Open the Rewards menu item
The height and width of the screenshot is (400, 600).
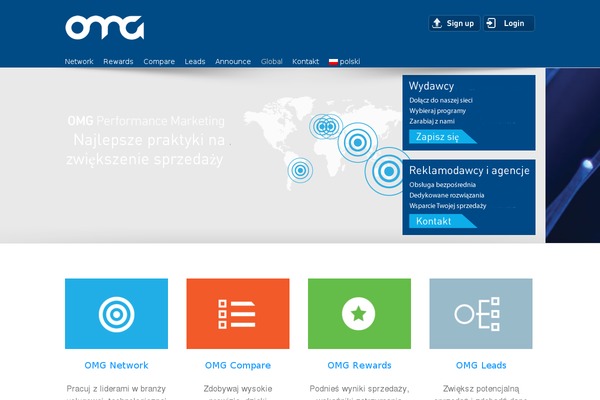tap(118, 62)
